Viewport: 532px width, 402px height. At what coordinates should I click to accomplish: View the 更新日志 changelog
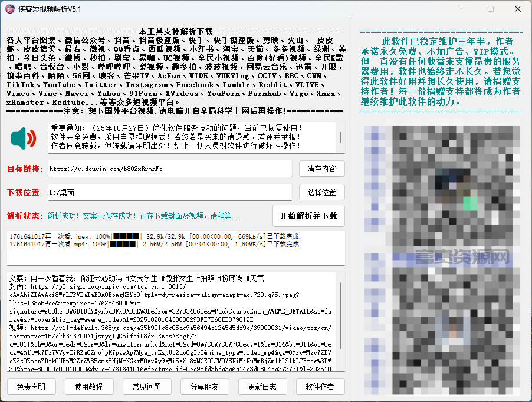pyautogui.click(x=262, y=387)
